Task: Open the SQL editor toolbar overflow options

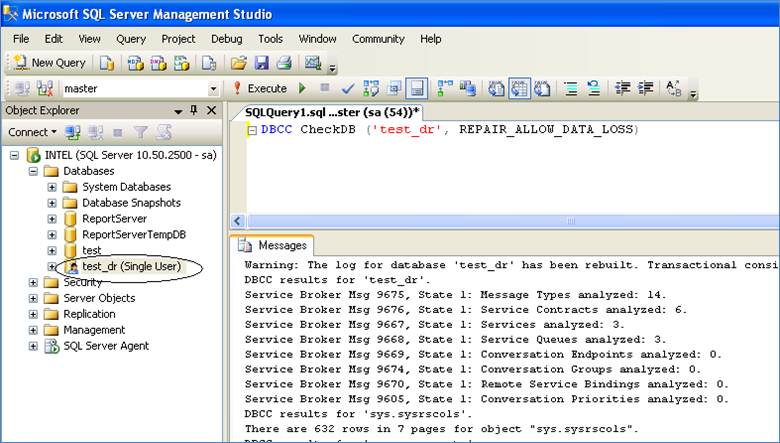Action: click(x=693, y=92)
